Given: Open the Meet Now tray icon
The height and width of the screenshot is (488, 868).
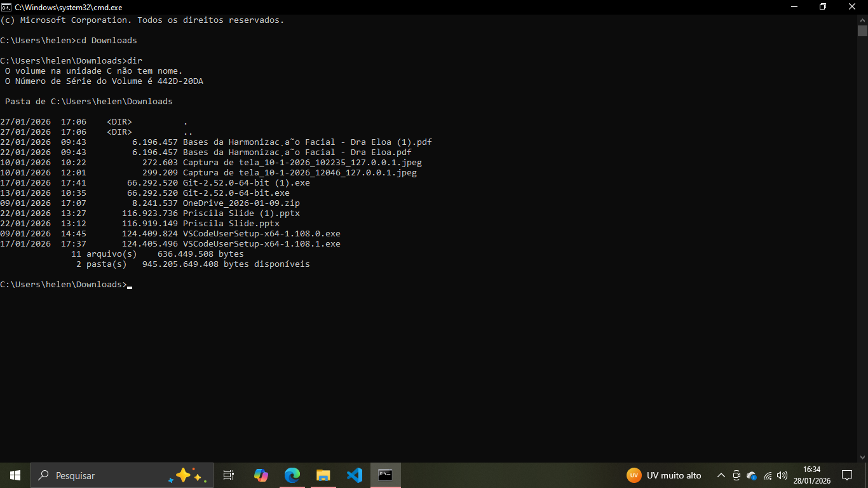Looking at the screenshot, I should point(736,475).
